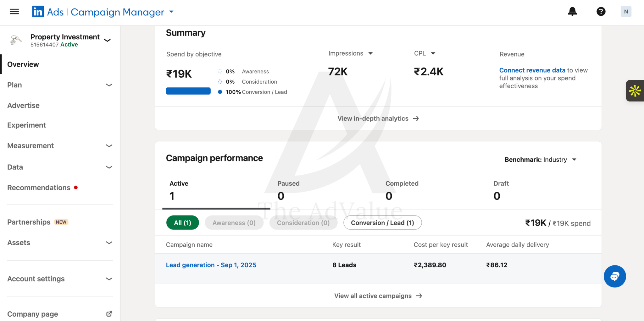Image resolution: width=644 pixels, height=321 pixels.
Task: Click the Company page external link icon
Action: [x=109, y=314]
